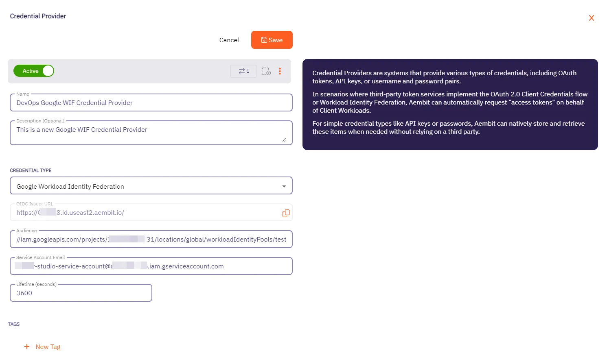Select the Name input field

(151, 102)
